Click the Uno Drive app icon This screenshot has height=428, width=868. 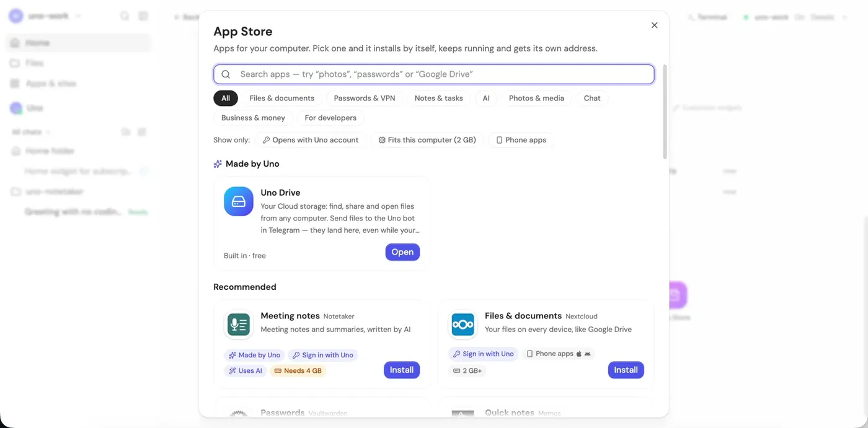tap(239, 201)
